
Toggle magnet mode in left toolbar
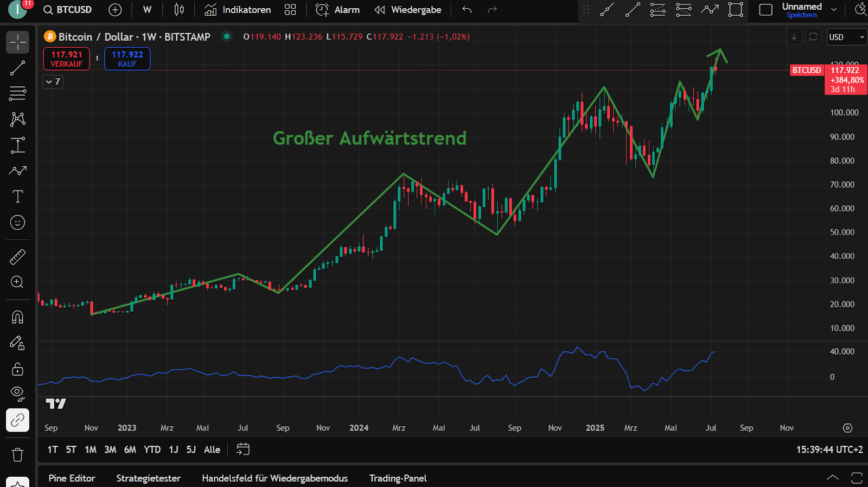point(17,317)
